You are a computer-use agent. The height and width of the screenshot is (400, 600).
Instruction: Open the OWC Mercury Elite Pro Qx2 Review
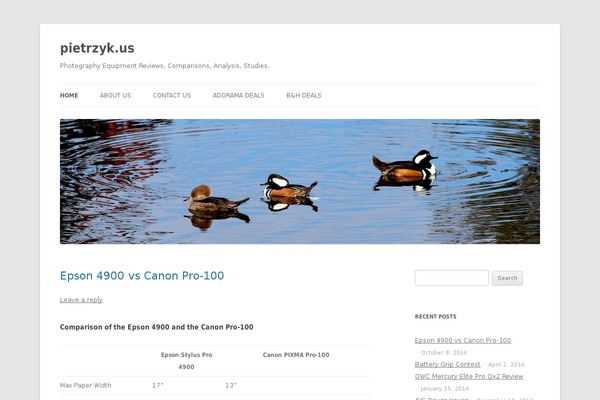point(469,376)
